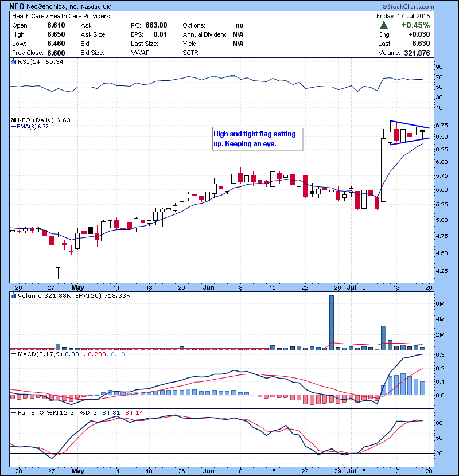Click the 6.75 price axis label
Viewport: 459px width, 476px height.
[x=441, y=125]
